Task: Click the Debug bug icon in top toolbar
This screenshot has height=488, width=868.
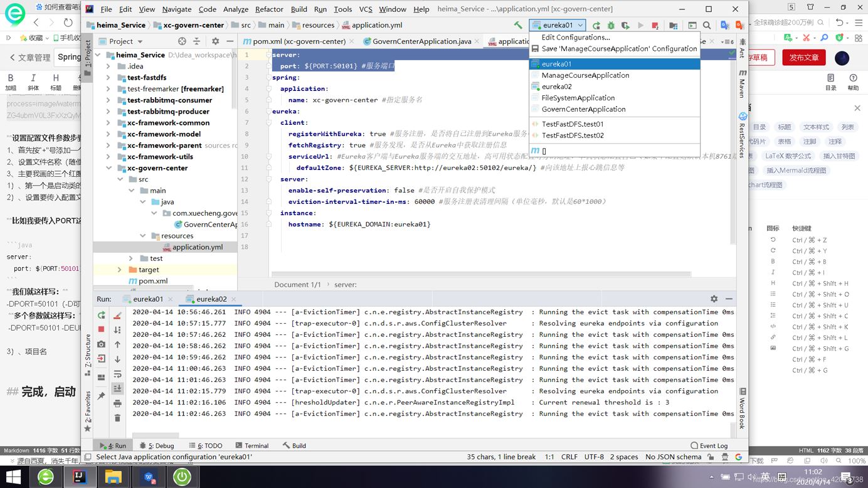Action: point(610,26)
